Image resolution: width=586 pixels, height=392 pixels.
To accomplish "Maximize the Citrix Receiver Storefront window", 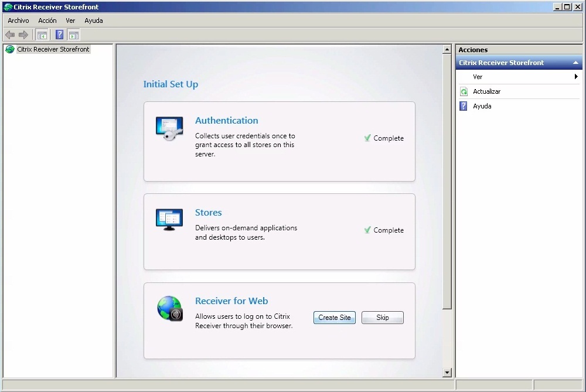I will (x=567, y=6).
